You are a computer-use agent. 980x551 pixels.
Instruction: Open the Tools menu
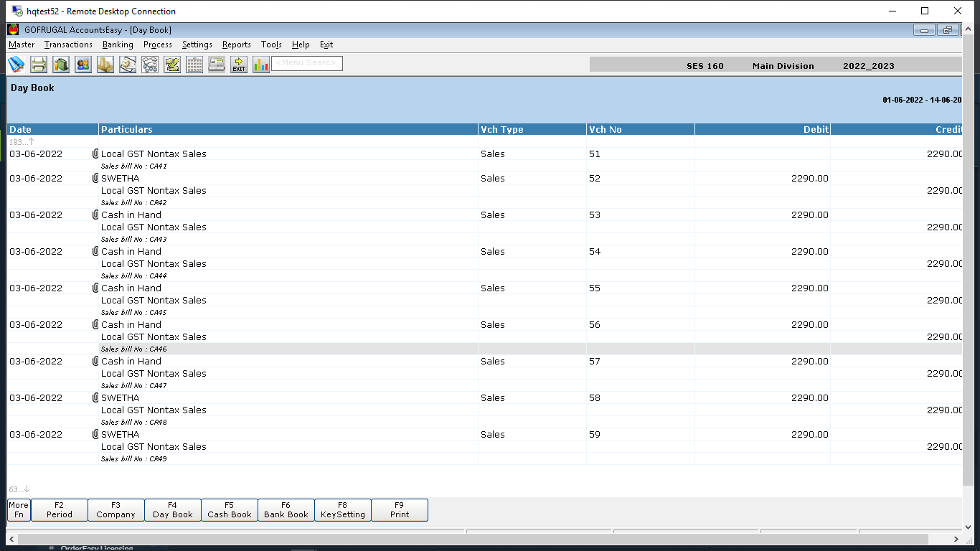(271, 44)
